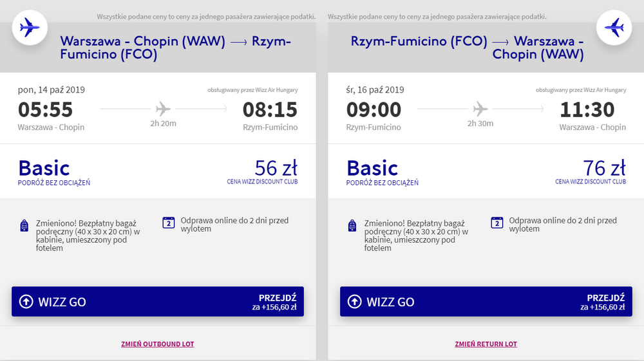
Task: Click date śr, 16 paź 2019
Action: point(375,90)
